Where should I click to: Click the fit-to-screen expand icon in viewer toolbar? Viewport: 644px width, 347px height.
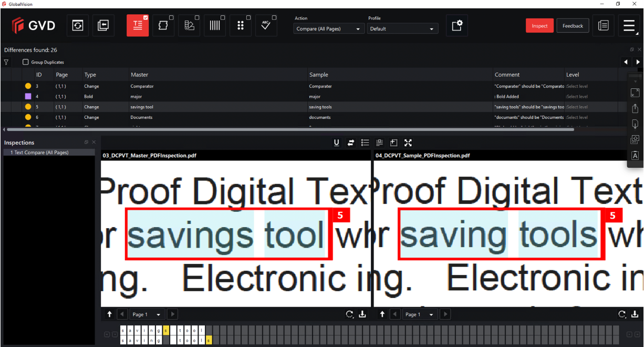pos(408,142)
